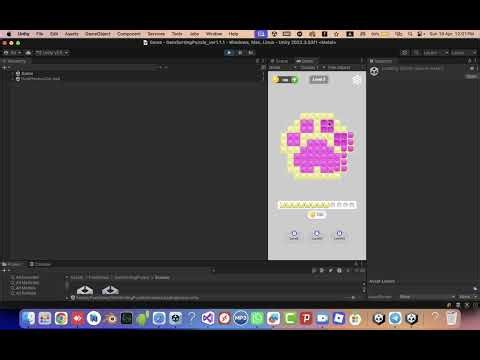Open the account dropdown in Unity toolbar

click(x=13, y=53)
